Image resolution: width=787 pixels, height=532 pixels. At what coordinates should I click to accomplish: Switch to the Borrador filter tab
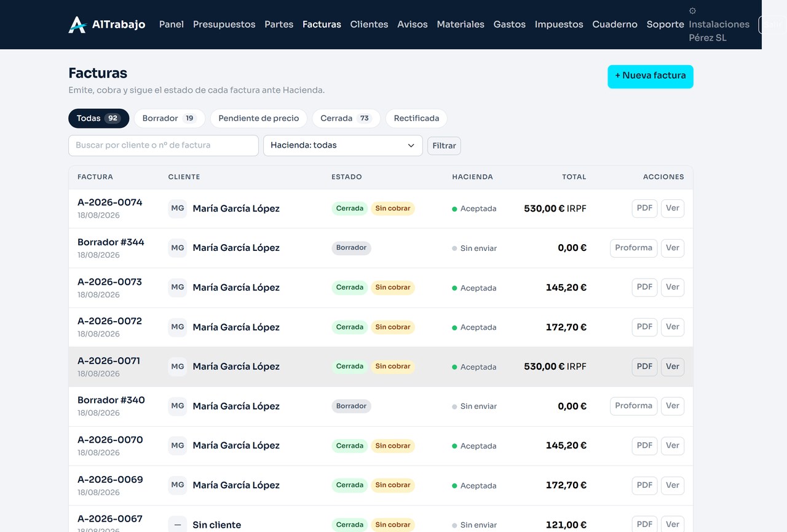pos(170,119)
